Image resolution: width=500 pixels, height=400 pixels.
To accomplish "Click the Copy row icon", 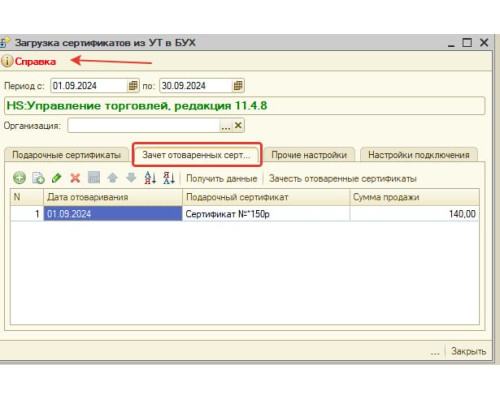I will coord(38,178).
